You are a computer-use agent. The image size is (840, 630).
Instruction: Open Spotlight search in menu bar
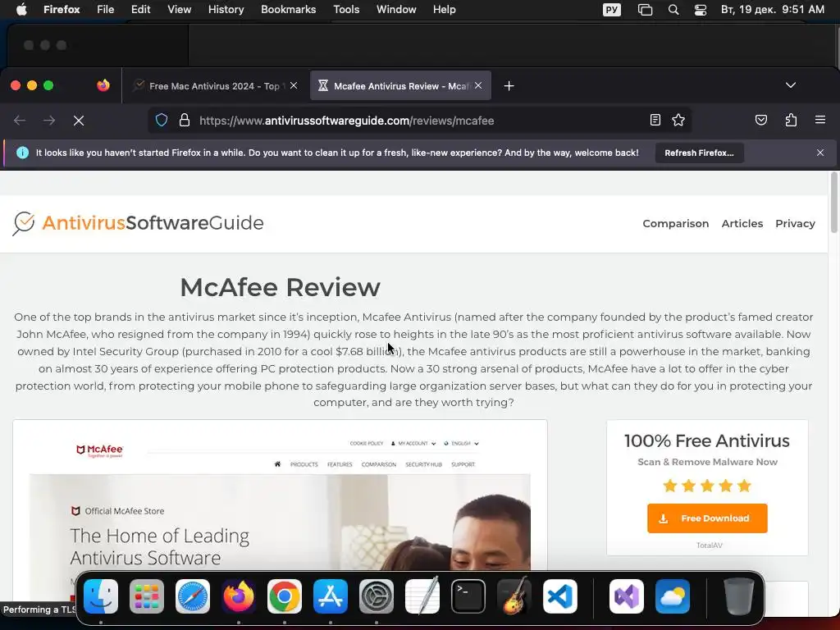(x=673, y=10)
